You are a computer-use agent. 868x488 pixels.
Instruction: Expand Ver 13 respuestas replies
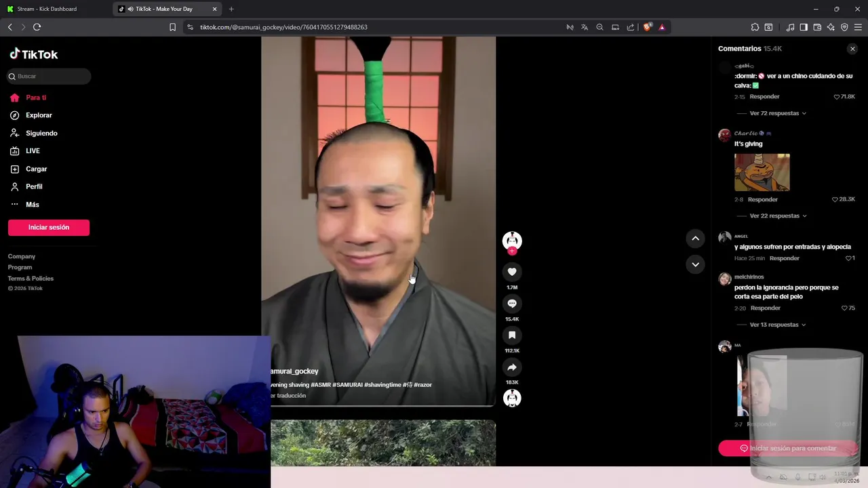click(778, 325)
